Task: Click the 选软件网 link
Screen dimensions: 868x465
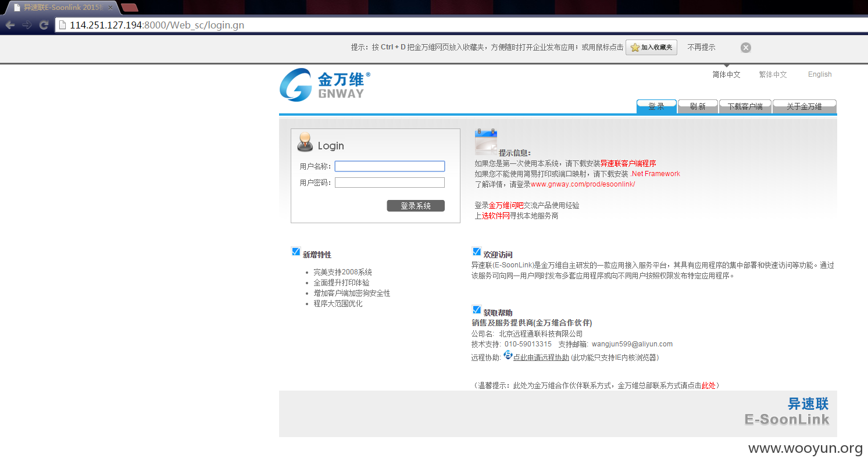Action: 495,216
